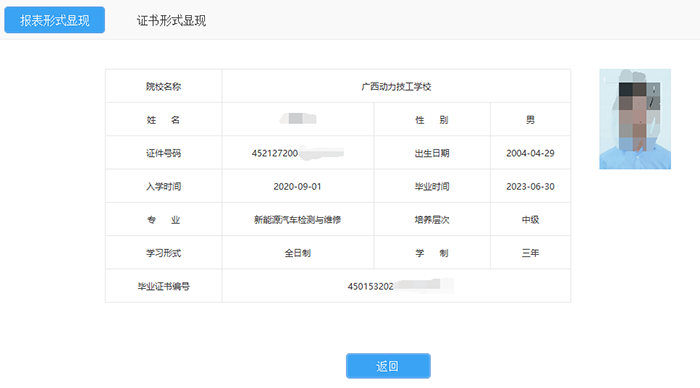700x388 pixels.
Task: Click the 性别 label cell
Action: [432, 120]
